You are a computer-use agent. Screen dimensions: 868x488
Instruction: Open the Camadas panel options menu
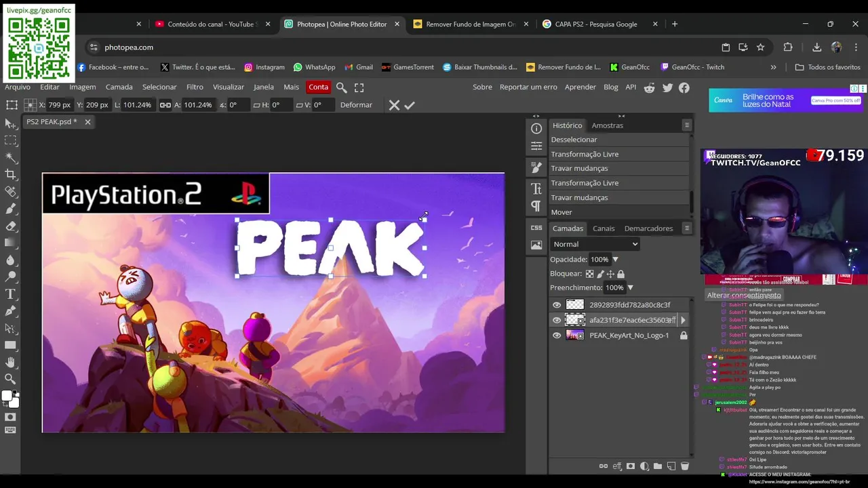click(x=686, y=228)
